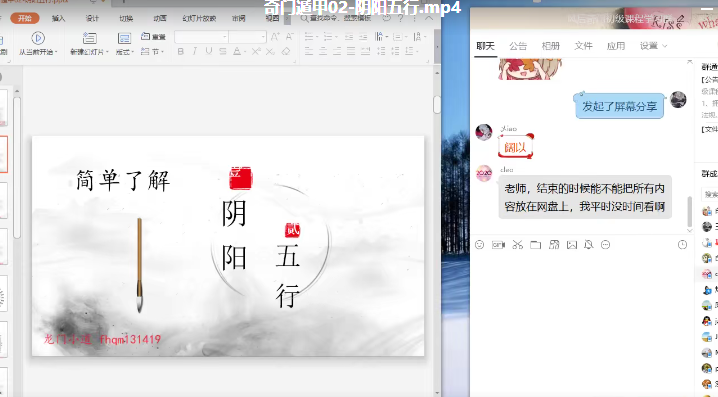Screen dimensions: 718x397
Task: Open the 从当前开始 dropdown arrow
Action: click(x=56, y=52)
